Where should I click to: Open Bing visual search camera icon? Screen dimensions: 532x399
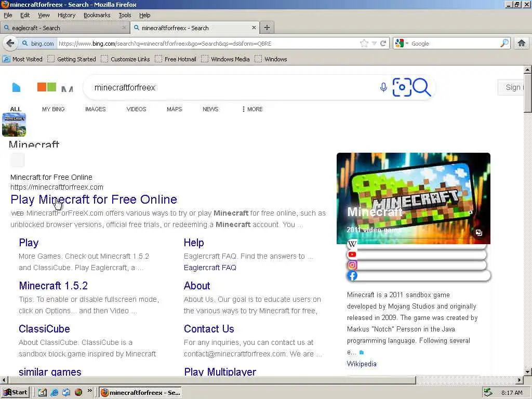click(x=402, y=87)
